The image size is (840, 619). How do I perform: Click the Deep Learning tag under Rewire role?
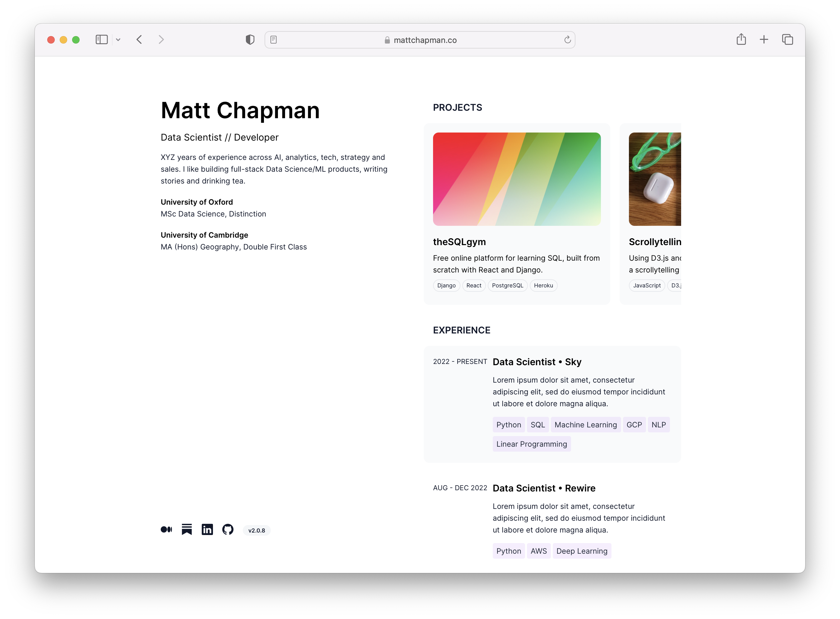coord(581,551)
